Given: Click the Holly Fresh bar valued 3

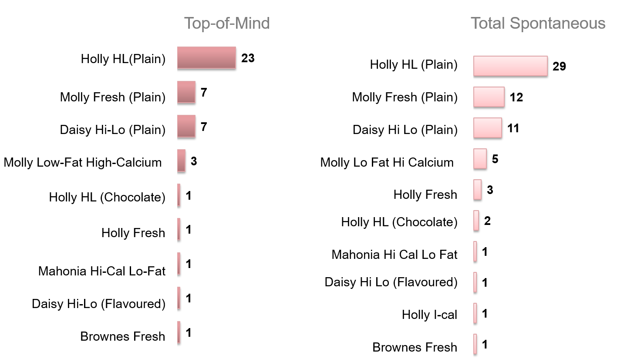Looking at the screenshot, I should pyautogui.click(x=478, y=190).
